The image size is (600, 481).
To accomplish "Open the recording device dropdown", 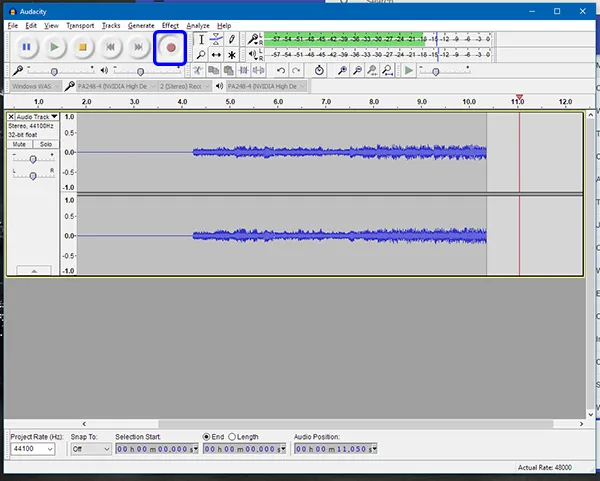I will tap(116, 86).
